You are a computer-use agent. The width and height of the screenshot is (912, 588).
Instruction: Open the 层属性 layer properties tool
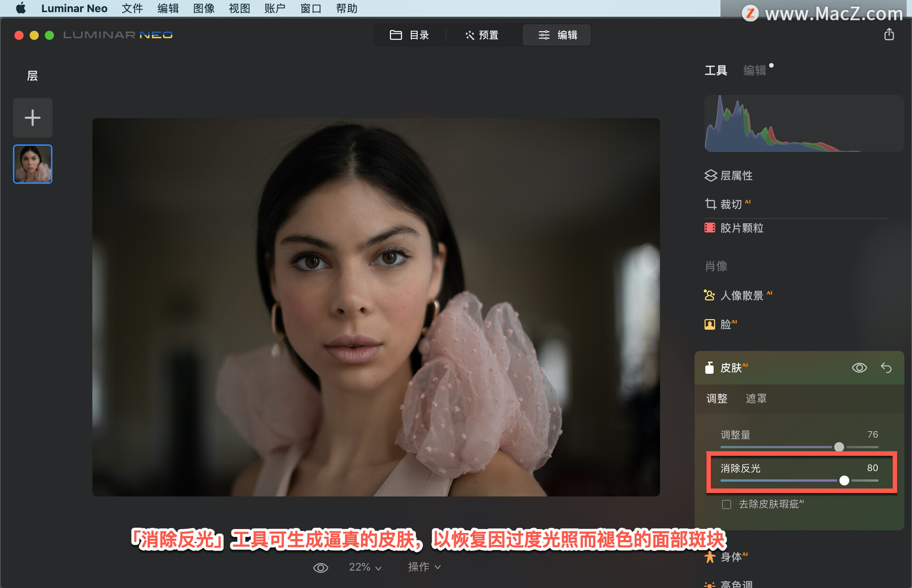coord(736,176)
